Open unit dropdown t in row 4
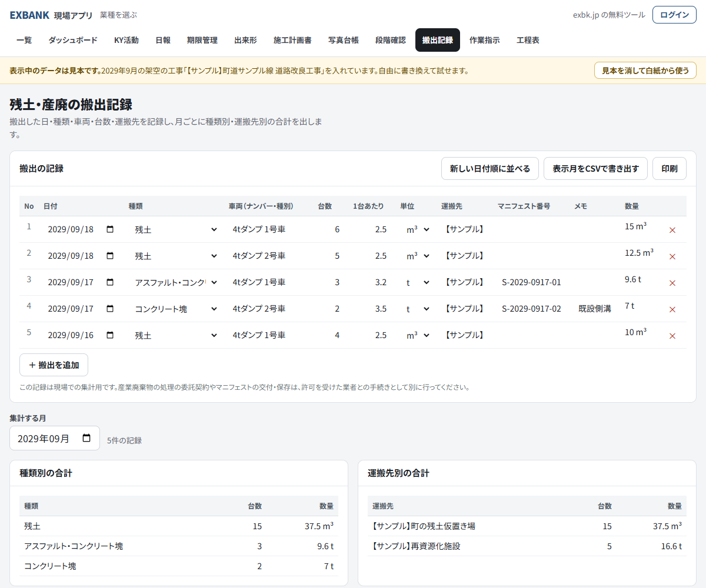The width and height of the screenshot is (706, 588). point(418,309)
